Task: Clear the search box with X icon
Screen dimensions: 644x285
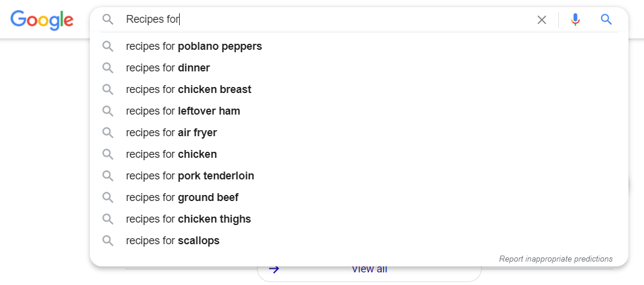Action: [x=542, y=20]
